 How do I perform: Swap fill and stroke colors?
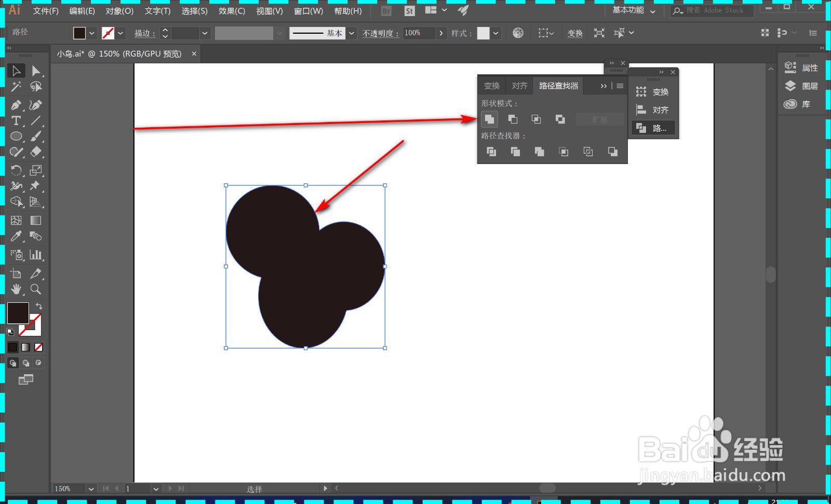pos(39,306)
